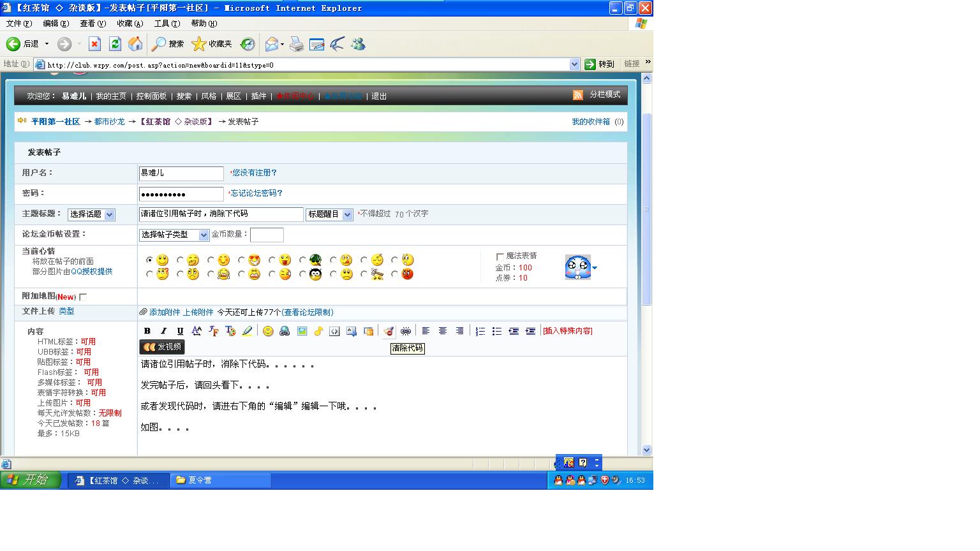Click IE Stop toolbar button

[94, 43]
